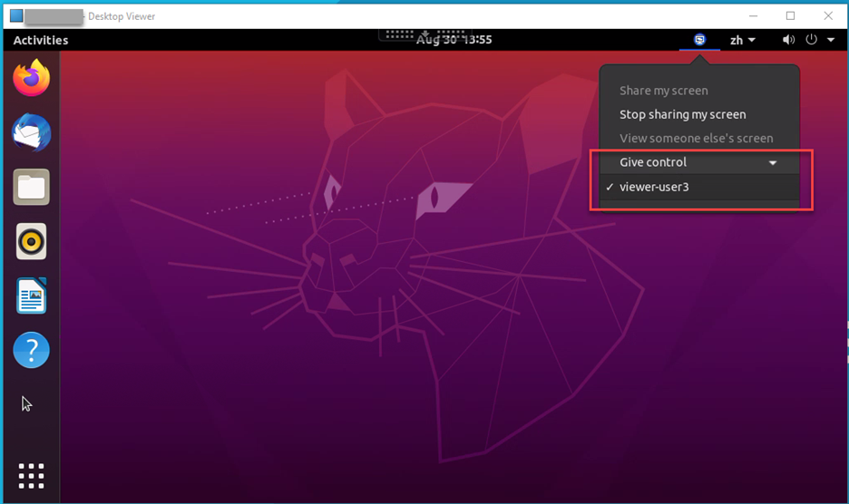
Task: Click the Give control menu entry
Action: point(699,162)
